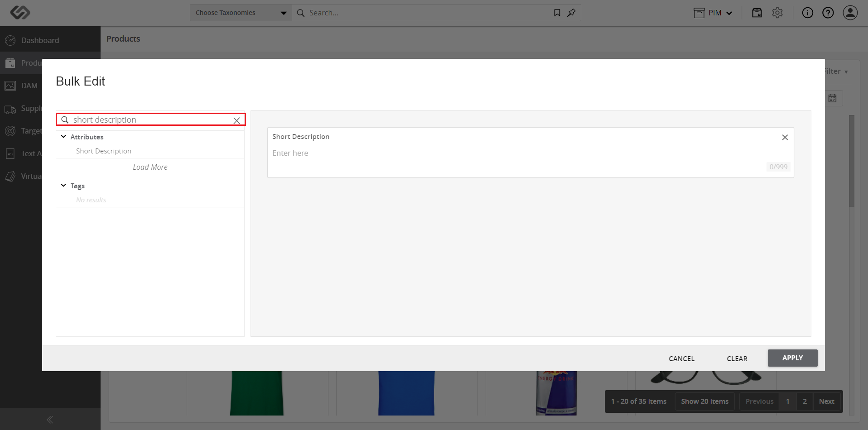Viewport: 868px width, 430px height.
Task: Click the CLEAR button
Action: 737,358
